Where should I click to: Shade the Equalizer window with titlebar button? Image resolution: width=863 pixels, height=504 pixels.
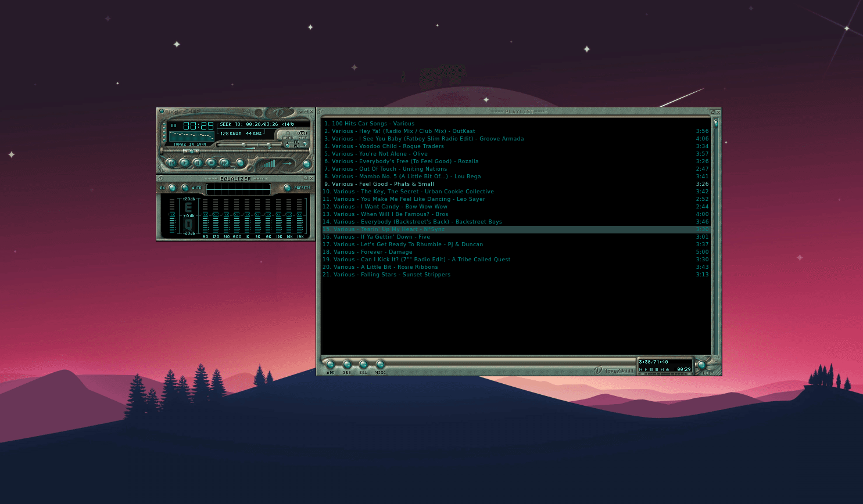[x=306, y=178]
